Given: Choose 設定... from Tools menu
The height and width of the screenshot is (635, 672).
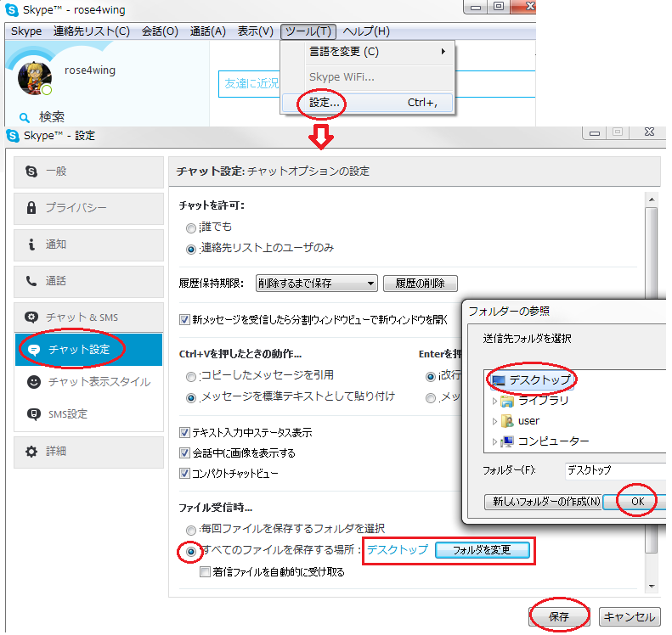Looking at the screenshot, I should click(x=367, y=104).
